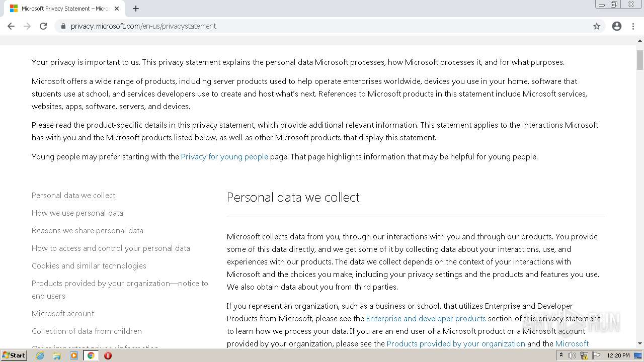
Task: Open the Windows Start menu
Action: [x=14, y=355]
